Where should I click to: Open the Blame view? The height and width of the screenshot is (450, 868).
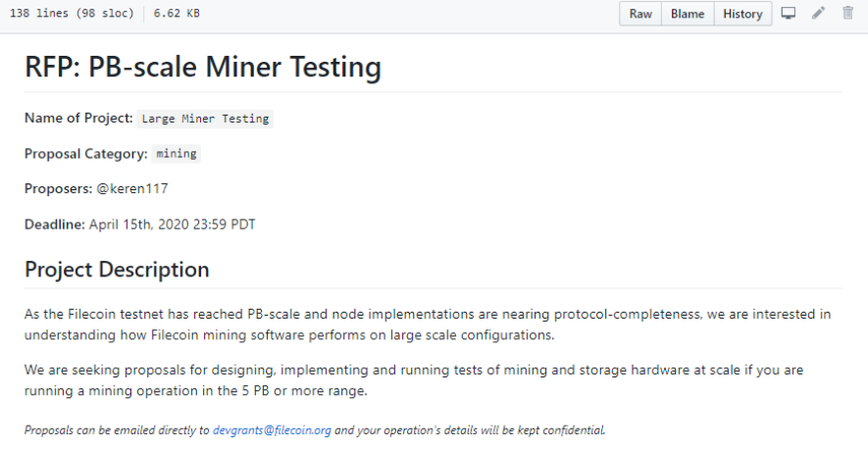(x=688, y=14)
